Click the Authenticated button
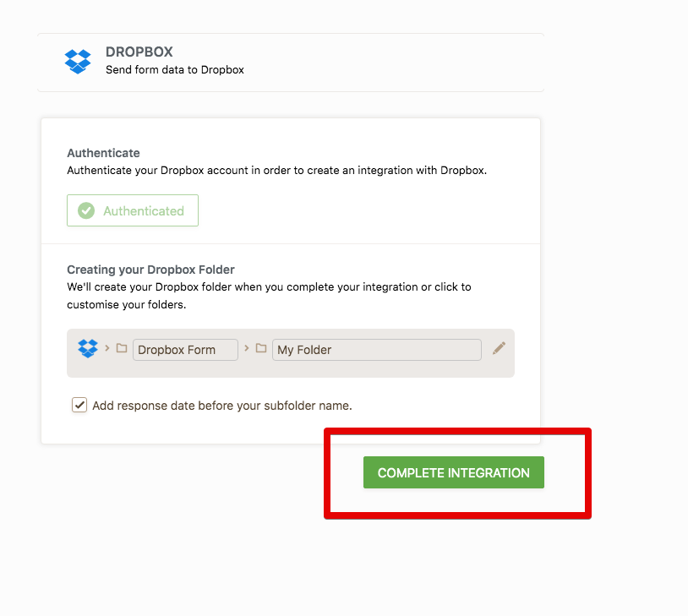The height and width of the screenshot is (616, 688). tap(133, 210)
